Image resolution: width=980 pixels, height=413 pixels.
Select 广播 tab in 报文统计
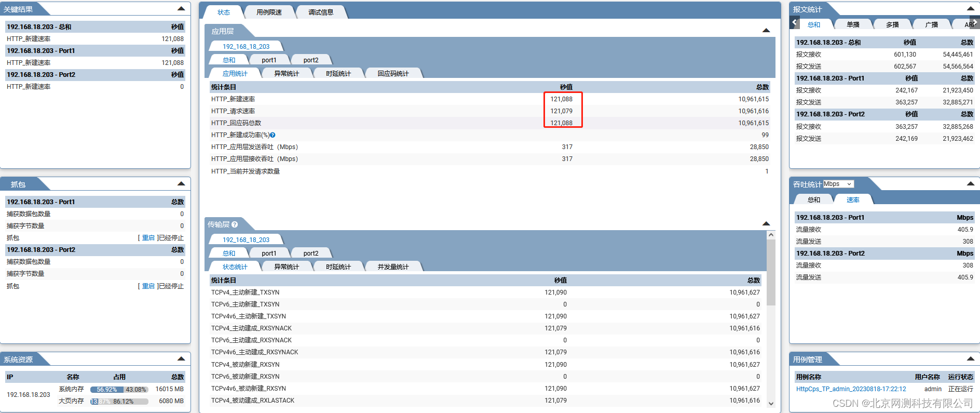[932, 25]
